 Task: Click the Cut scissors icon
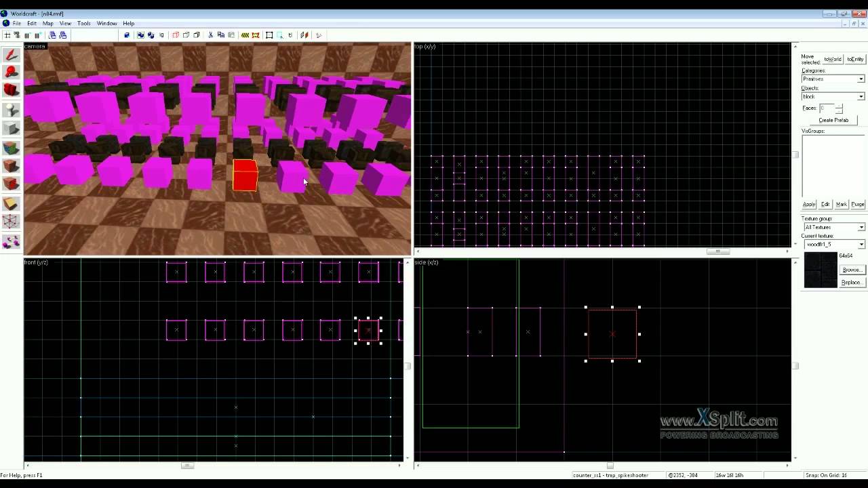(x=210, y=35)
